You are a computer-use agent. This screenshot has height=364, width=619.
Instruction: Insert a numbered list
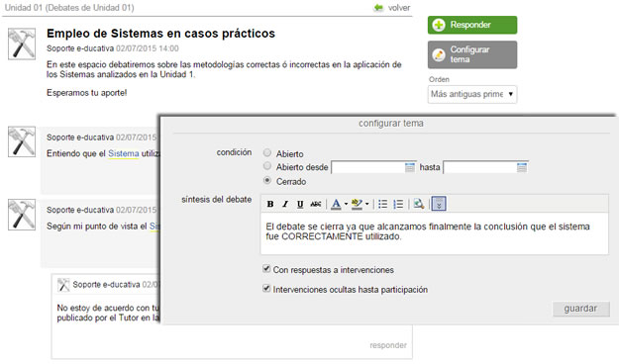(398, 204)
